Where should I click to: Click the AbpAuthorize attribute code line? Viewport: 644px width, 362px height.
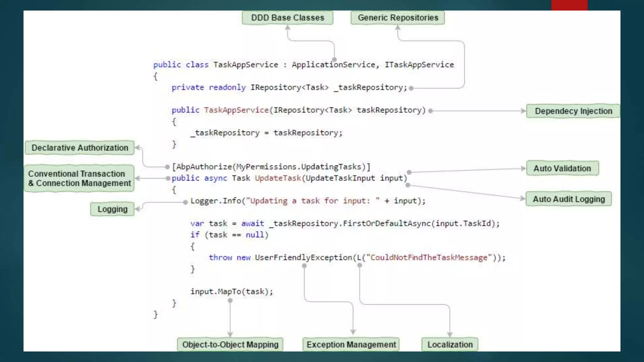(271, 167)
